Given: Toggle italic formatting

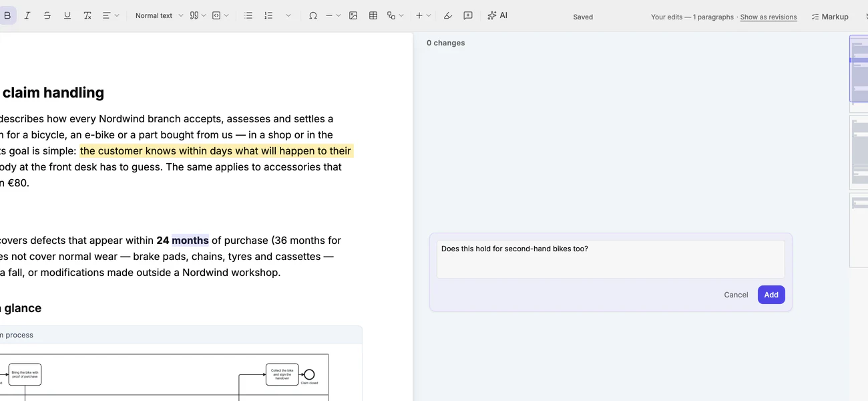Looking at the screenshot, I should [x=27, y=15].
